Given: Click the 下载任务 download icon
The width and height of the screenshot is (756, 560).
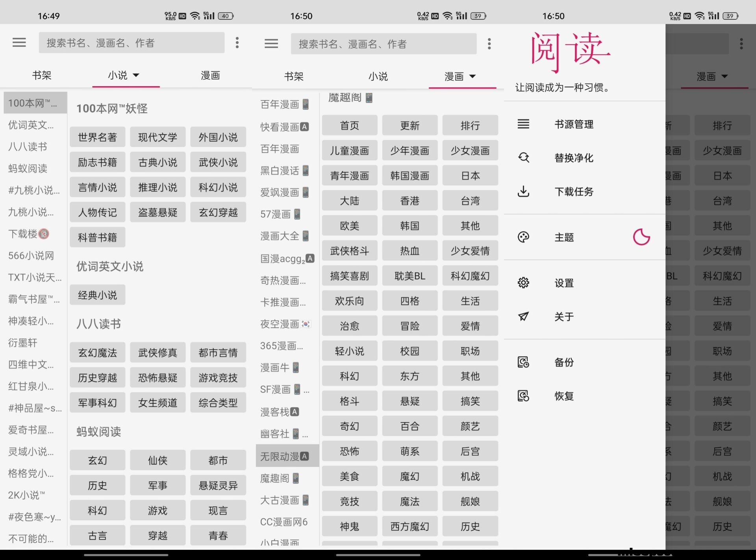Looking at the screenshot, I should (523, 192).
